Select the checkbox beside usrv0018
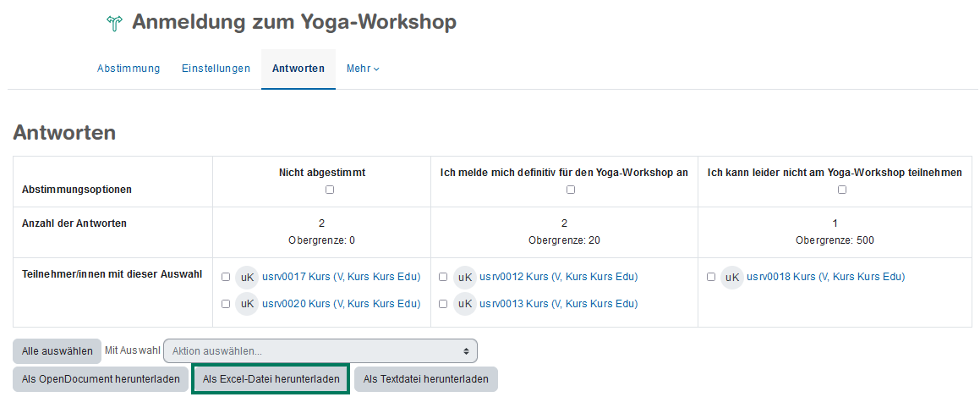The width and height of the screenshot is (980, 397). [x=711, y=277]
